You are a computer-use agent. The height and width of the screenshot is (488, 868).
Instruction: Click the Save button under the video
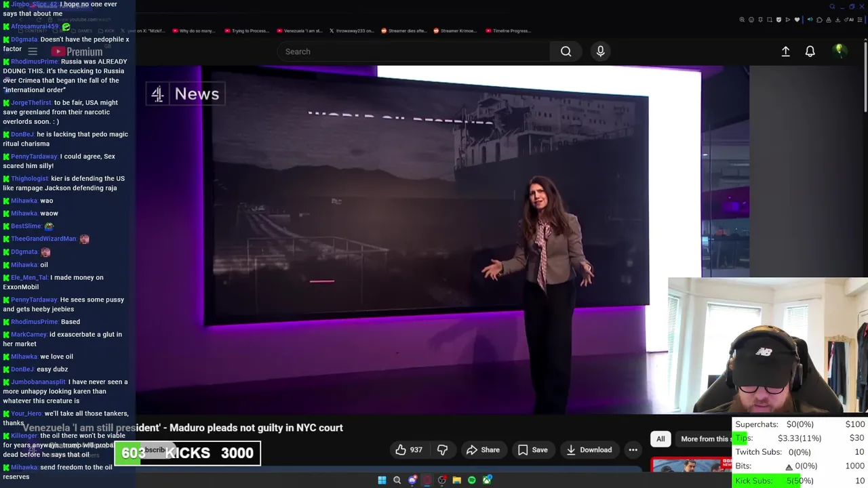tap(532, 450)
